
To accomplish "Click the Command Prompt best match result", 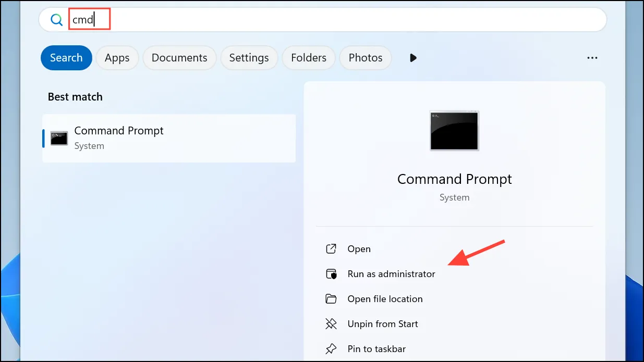I will click(x=169, y=138).
